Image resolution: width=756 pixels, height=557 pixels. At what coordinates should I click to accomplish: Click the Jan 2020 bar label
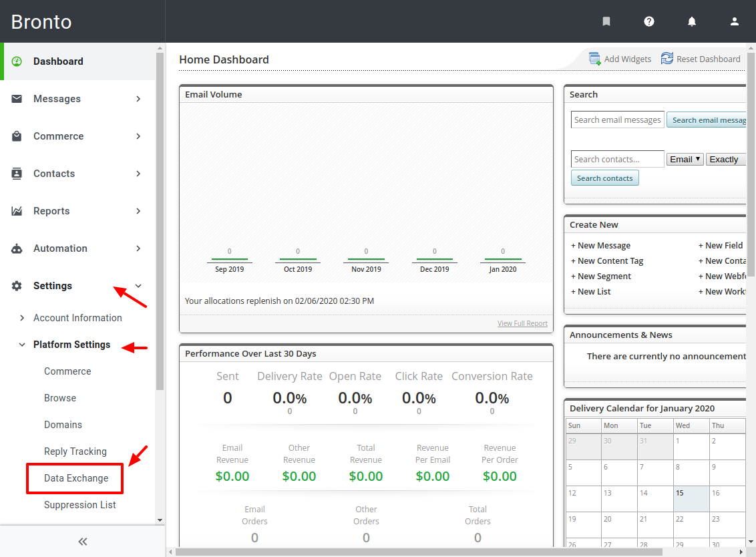(503, 269)
